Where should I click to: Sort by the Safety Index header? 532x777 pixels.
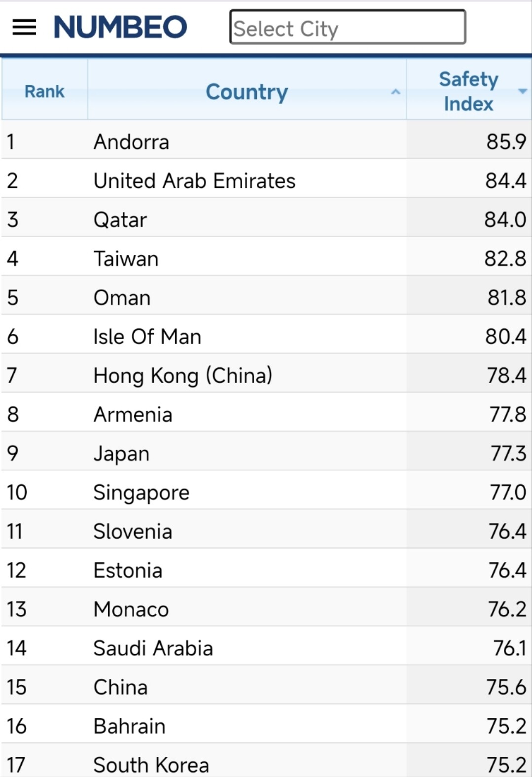[x=468, y=91]
